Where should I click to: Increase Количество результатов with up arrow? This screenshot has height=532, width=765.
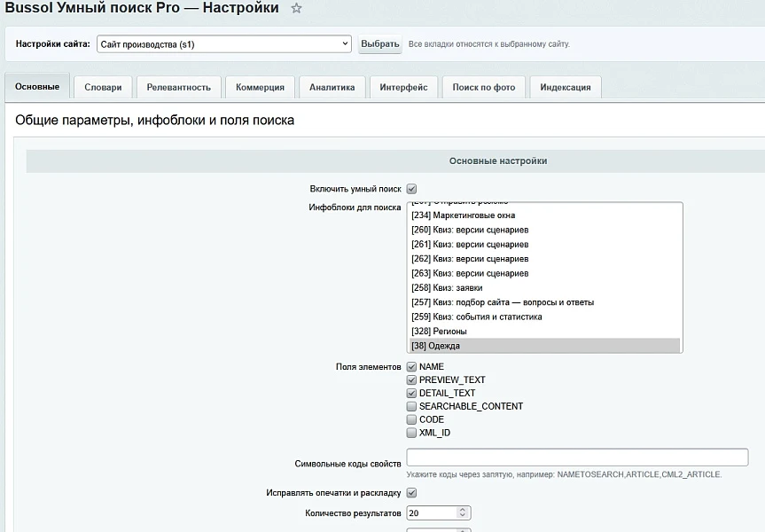pos(463,510)
